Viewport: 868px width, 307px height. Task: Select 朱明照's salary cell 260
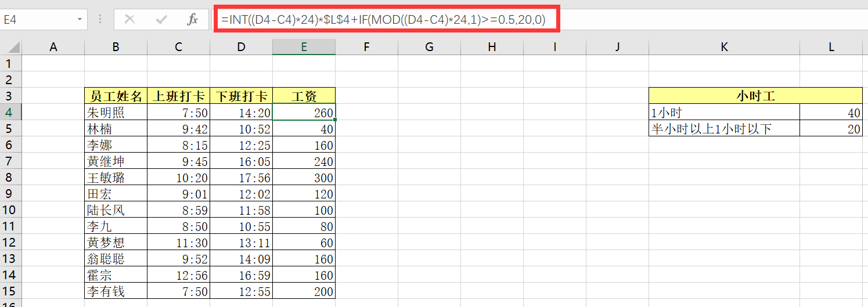304,112
